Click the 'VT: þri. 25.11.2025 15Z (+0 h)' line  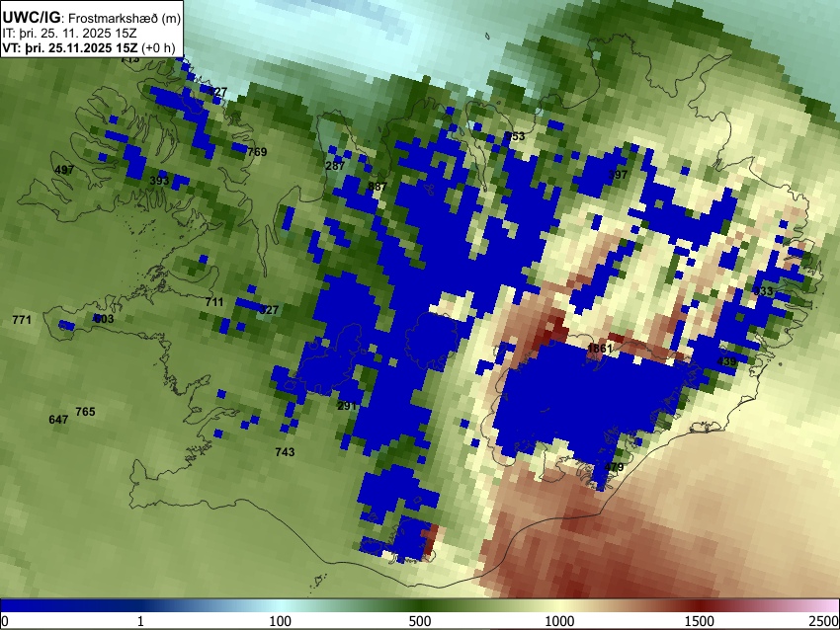coord(88,47)
